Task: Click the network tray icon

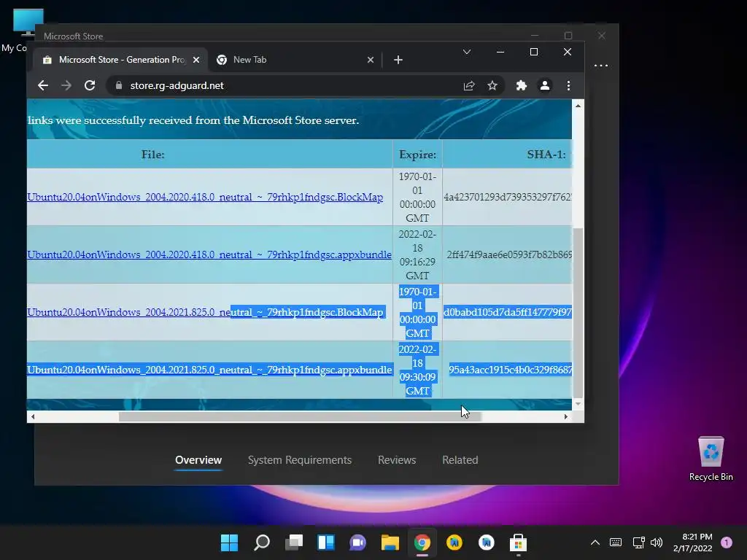Action: [638, 542]
